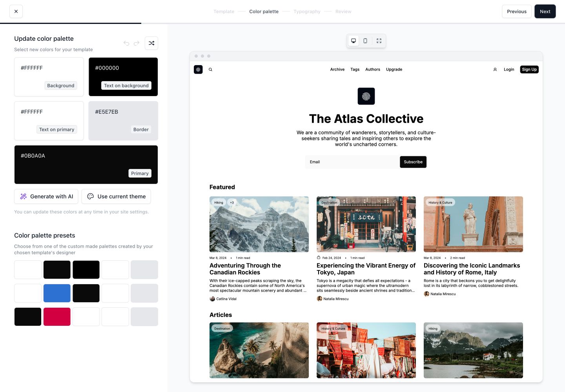Edit the Text on primary color swatch

pos(49,121)
